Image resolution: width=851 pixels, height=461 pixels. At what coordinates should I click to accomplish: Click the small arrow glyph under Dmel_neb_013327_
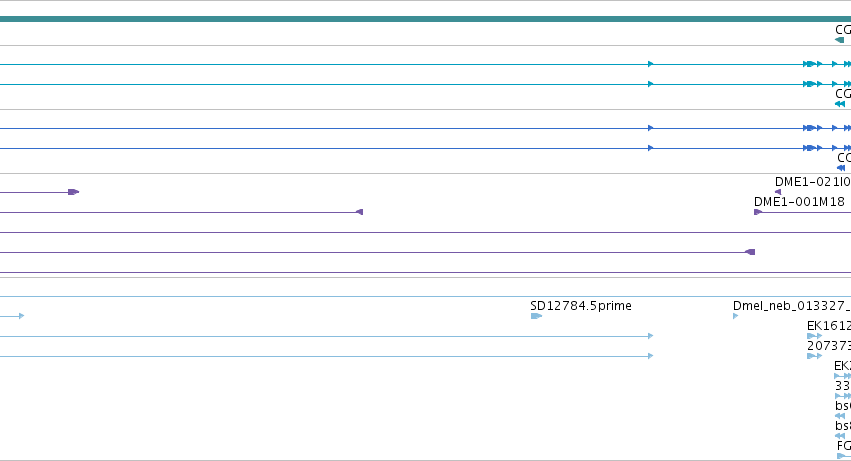click(x=735, y=316)
